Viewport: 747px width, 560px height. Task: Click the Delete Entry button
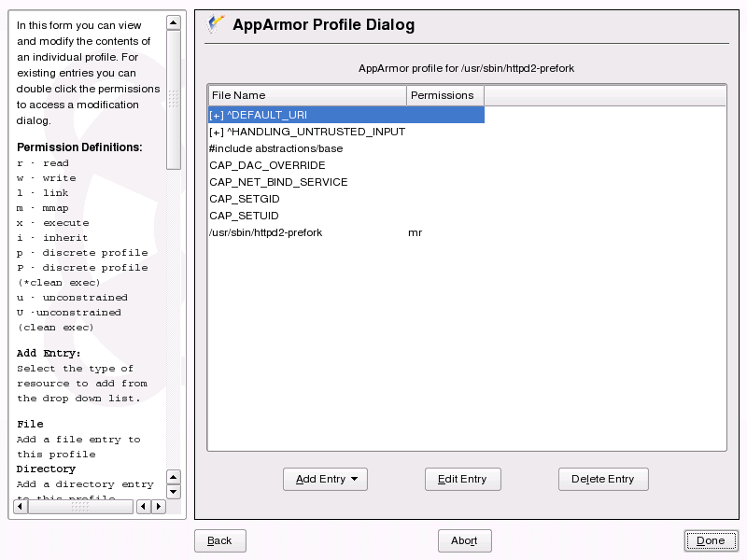[603, 479]
